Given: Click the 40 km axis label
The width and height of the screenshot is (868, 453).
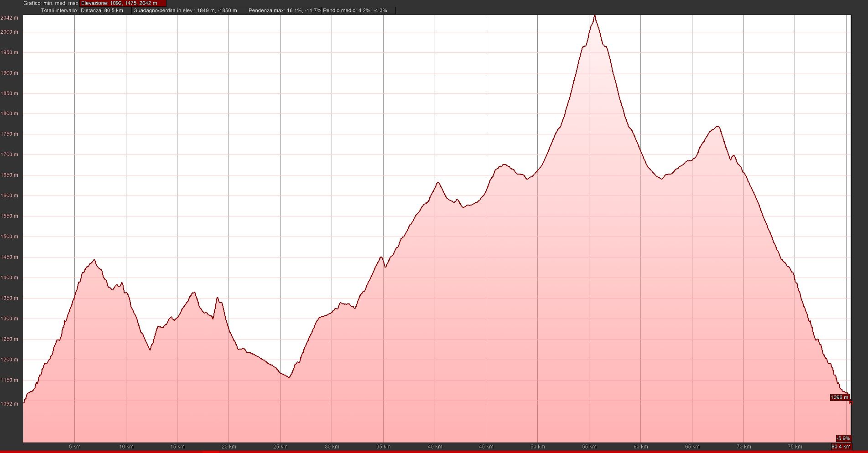Looking at the screenshot, I should point(435,447).
